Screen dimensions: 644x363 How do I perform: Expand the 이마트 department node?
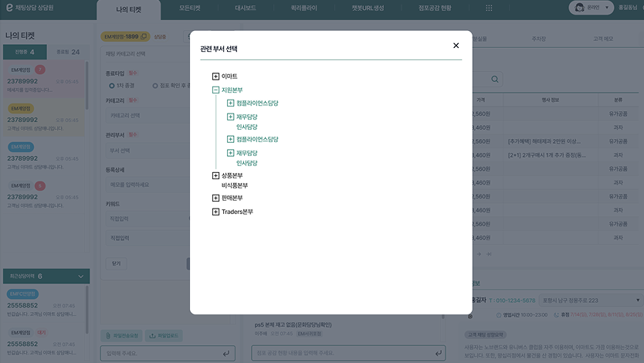(x=215, y=76)
